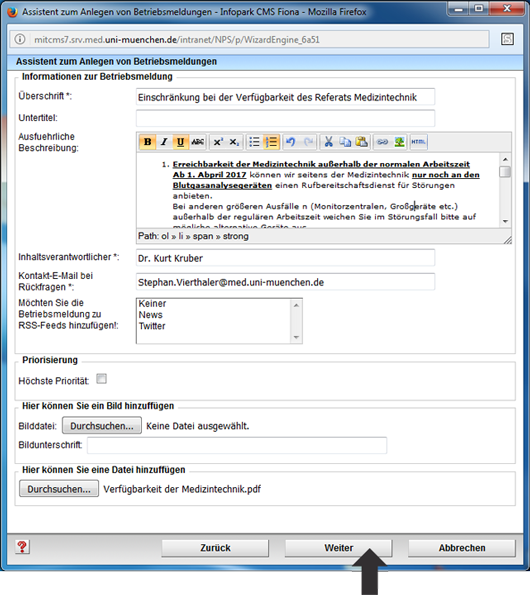Click 'Keine Datei ausgewählt.' text
The width and height of the screenshot is (530, 595).
(198, 426)
